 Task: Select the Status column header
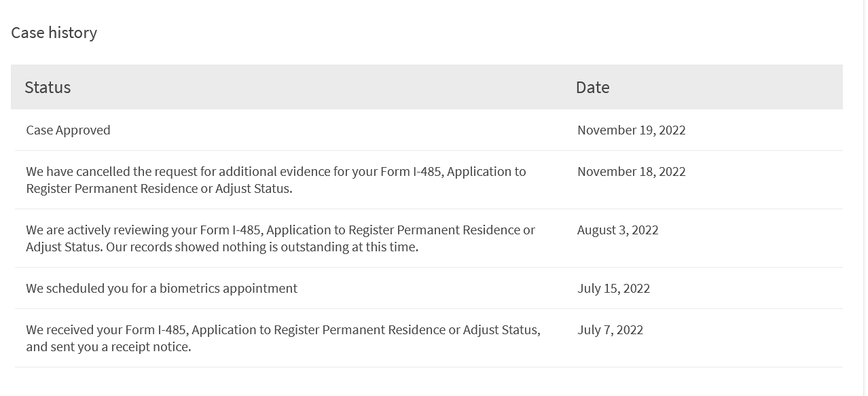coord(48,87)
